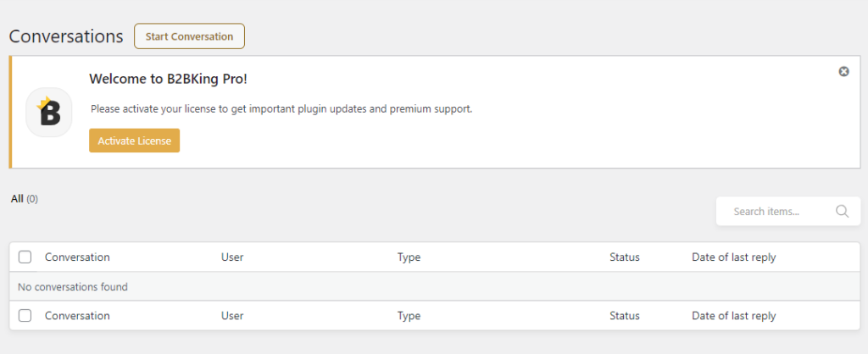Sort by Type column in header
This screenshot has height=354, width=868.
pos(409,257)
